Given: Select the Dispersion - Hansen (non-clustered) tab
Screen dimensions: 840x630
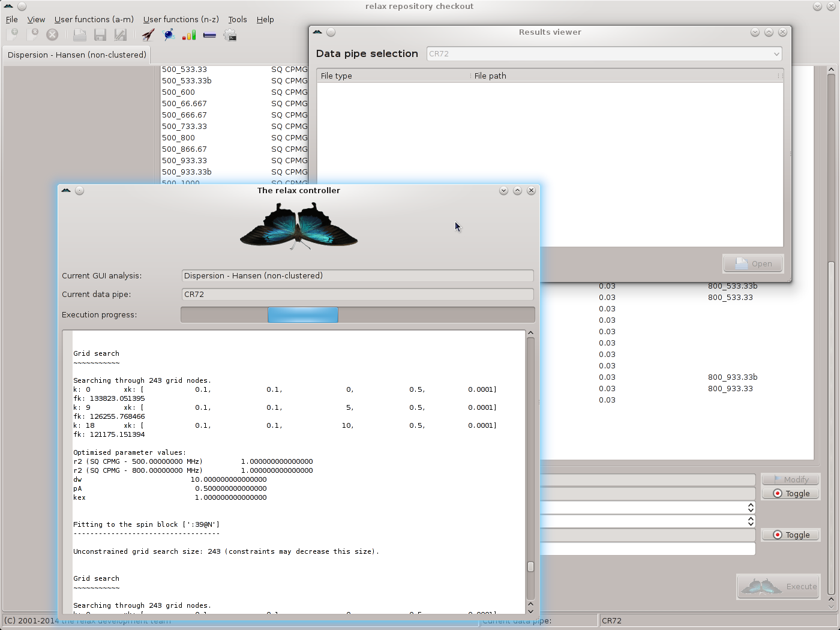Looking at the screenshot, I should (77, 55).
